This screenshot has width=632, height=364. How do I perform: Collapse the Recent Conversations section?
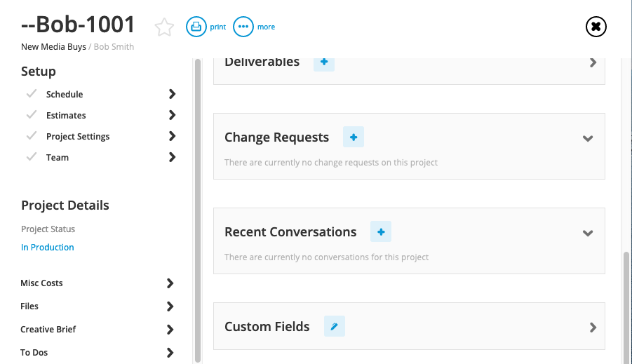pos(588,233)
